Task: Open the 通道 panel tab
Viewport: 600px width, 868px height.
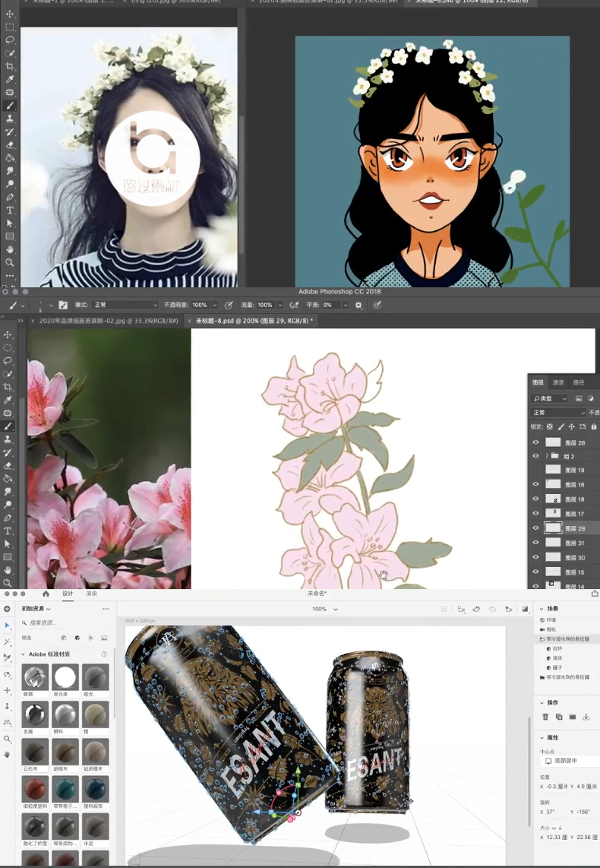Action: (x=558, y=382)
